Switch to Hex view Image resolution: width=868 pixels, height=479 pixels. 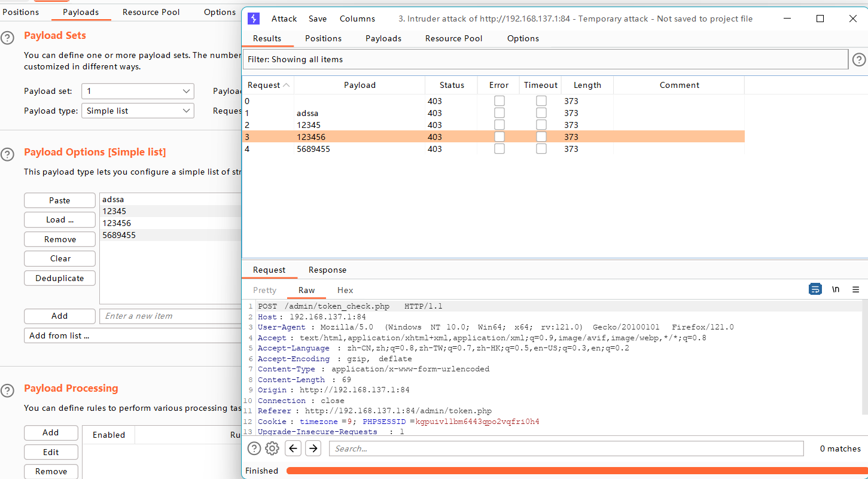click(345, 290)
